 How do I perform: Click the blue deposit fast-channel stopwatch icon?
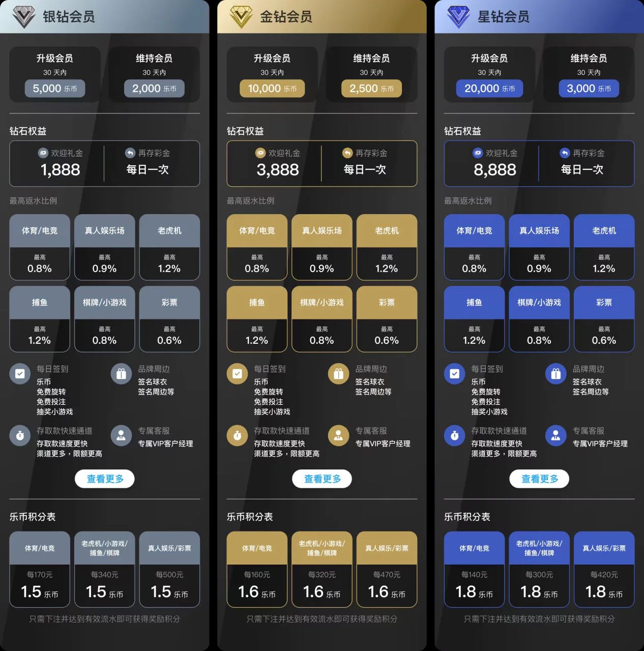454,435
